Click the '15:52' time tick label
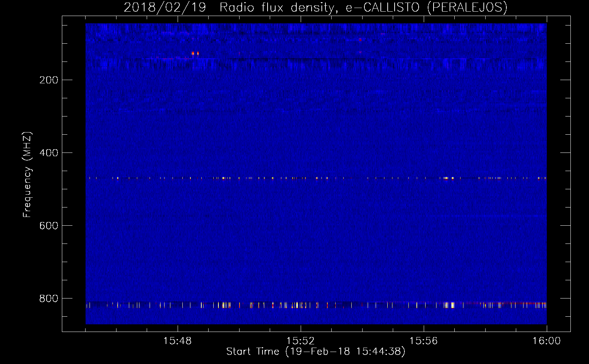Image resolution: width=589 pixels, height=364 pixels. click(x=300, y=341)
